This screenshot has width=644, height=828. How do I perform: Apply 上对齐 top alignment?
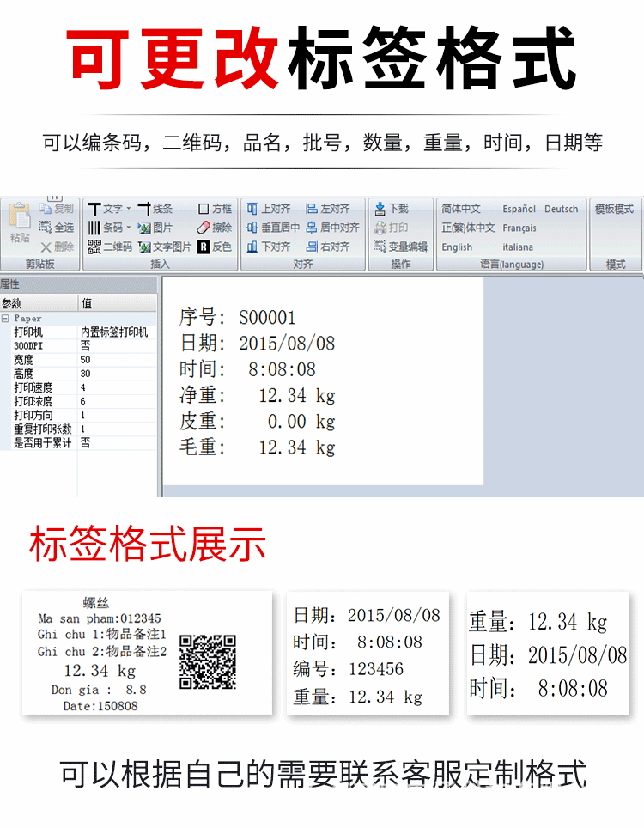[x=269, y=209]
